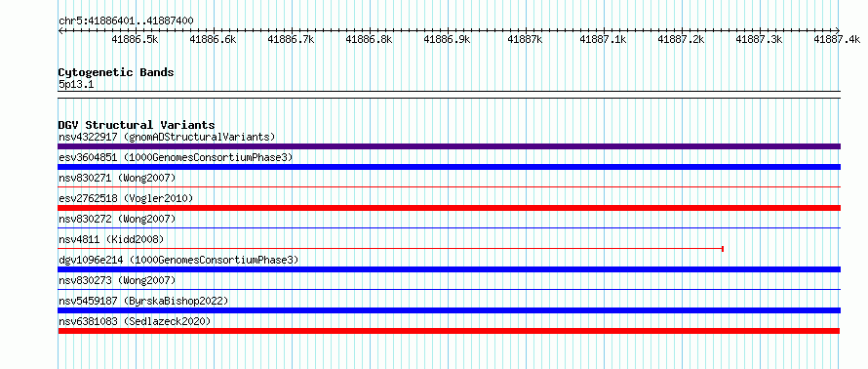Viewport: 868px width, 369px height.
Task: Open nsv4811 (Kidd2008) variant label
Action: [111, 239]
